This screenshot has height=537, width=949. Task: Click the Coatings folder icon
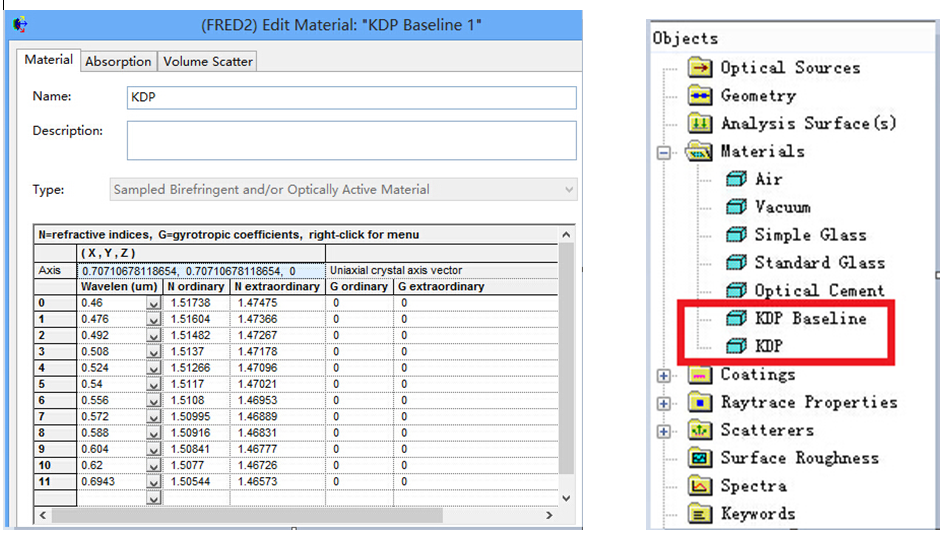click(x=700, y=375)
